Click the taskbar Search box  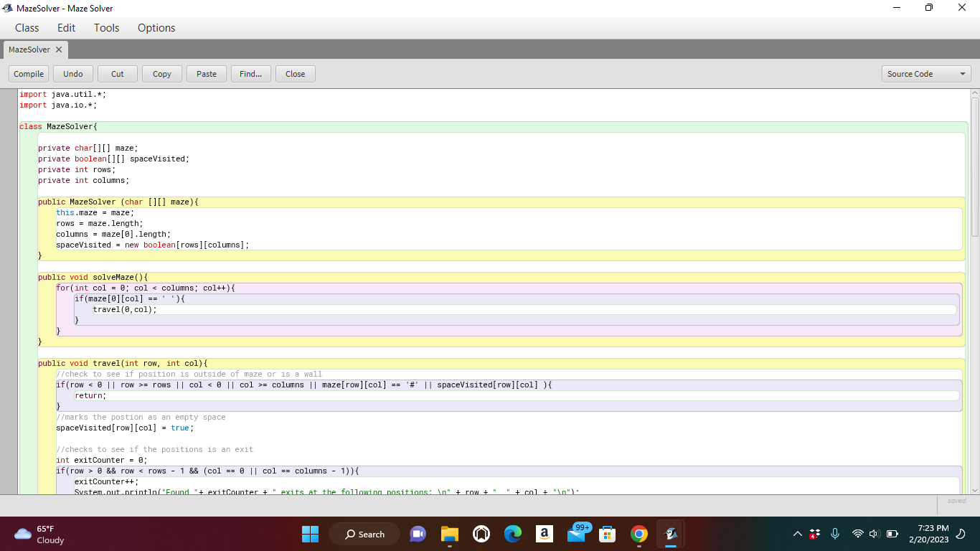click(364, 534)
